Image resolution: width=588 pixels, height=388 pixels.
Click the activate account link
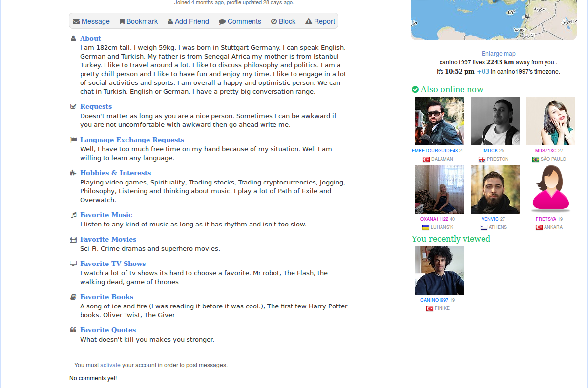pos(110,365)
